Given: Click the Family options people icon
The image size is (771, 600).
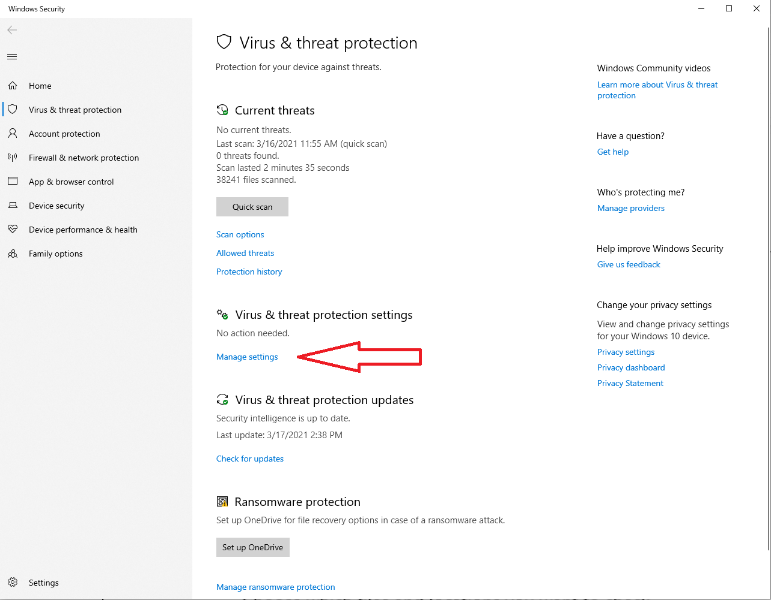Looking at the screenshot, I should coord(13,253).
